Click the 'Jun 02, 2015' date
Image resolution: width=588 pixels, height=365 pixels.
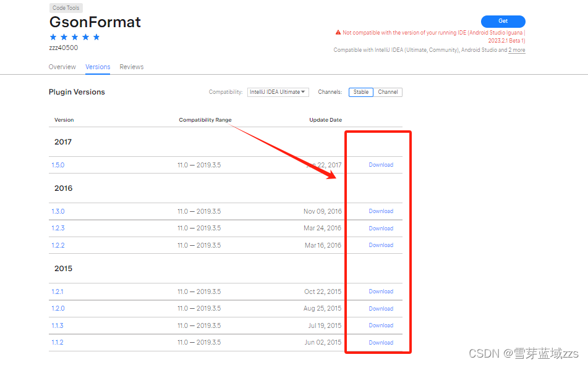tap(323, 343)
